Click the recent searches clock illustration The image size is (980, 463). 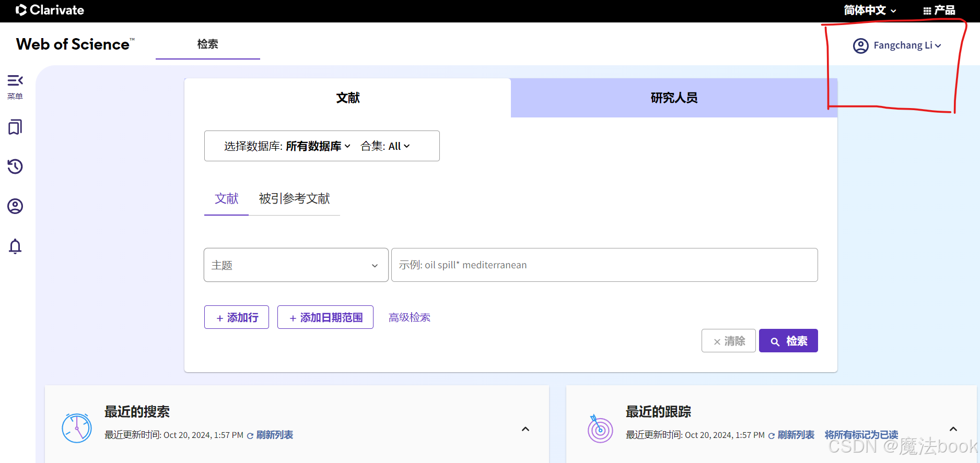77,428
